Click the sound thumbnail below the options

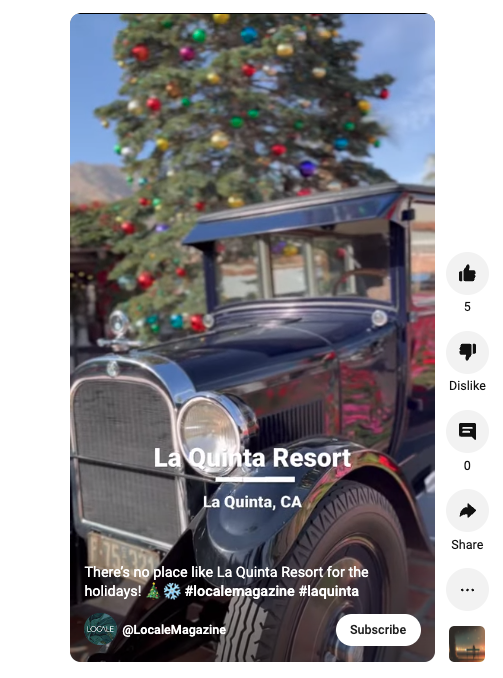[467, 644]
